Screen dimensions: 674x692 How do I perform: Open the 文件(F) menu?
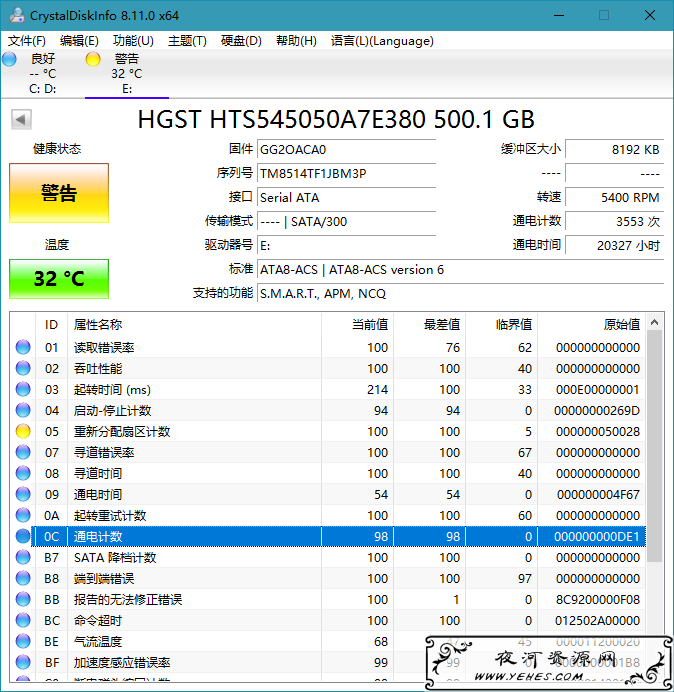click(26, 41)
